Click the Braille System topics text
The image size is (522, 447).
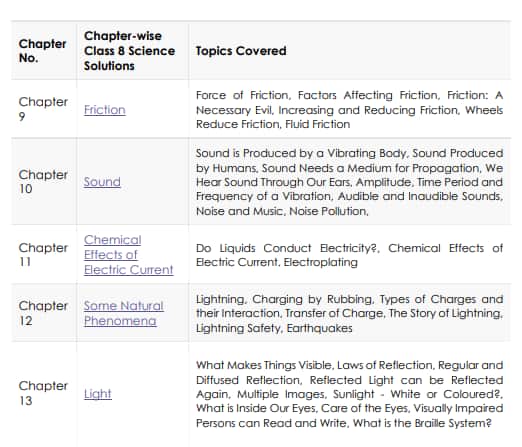point(349,394)
